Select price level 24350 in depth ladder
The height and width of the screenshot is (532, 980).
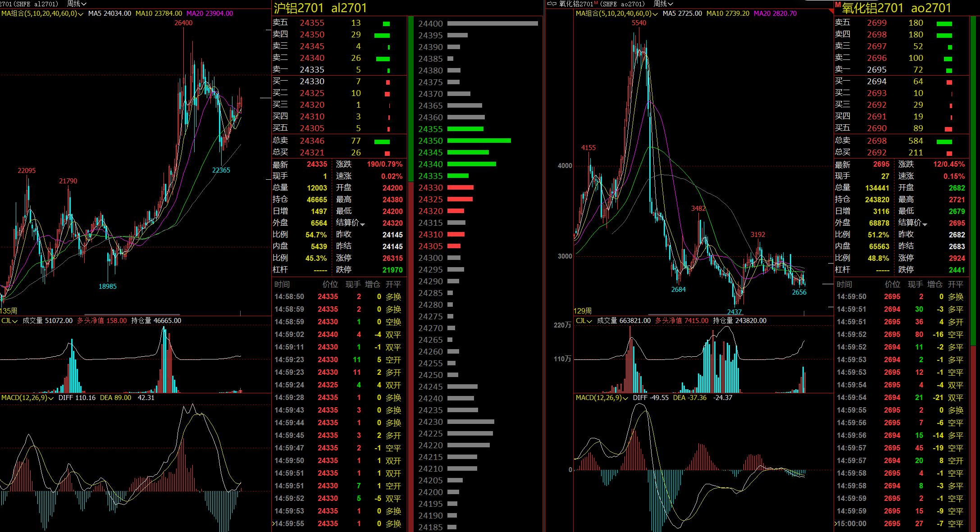430,141
